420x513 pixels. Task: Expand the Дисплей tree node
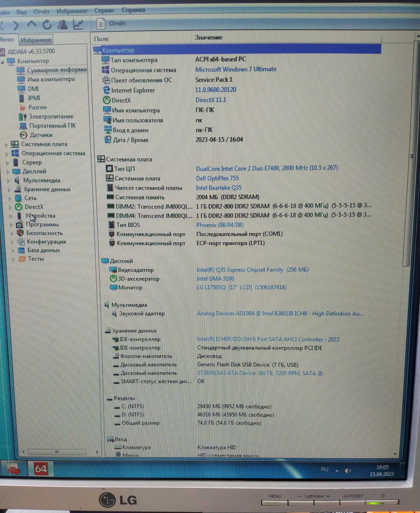click(8, 172)
